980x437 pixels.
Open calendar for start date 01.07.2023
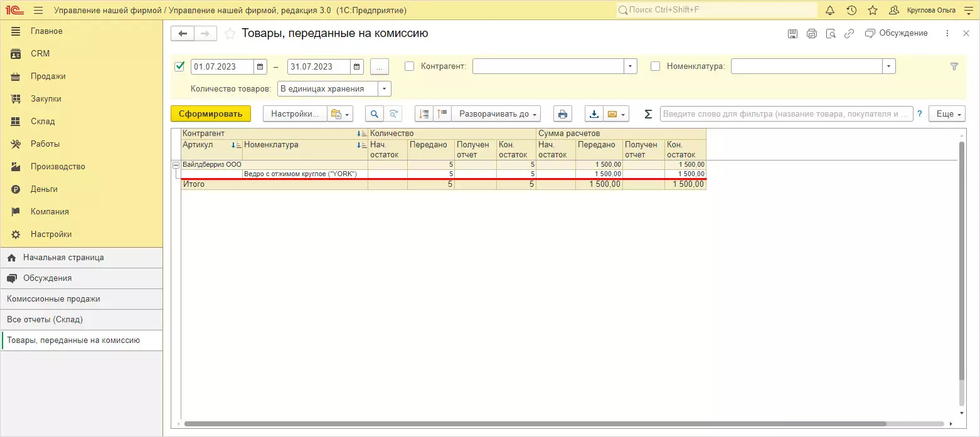point(260,66)
